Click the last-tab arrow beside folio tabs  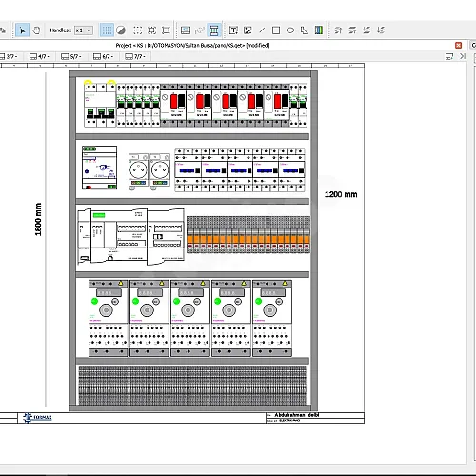pyautogui.click(x=463, y=56)
